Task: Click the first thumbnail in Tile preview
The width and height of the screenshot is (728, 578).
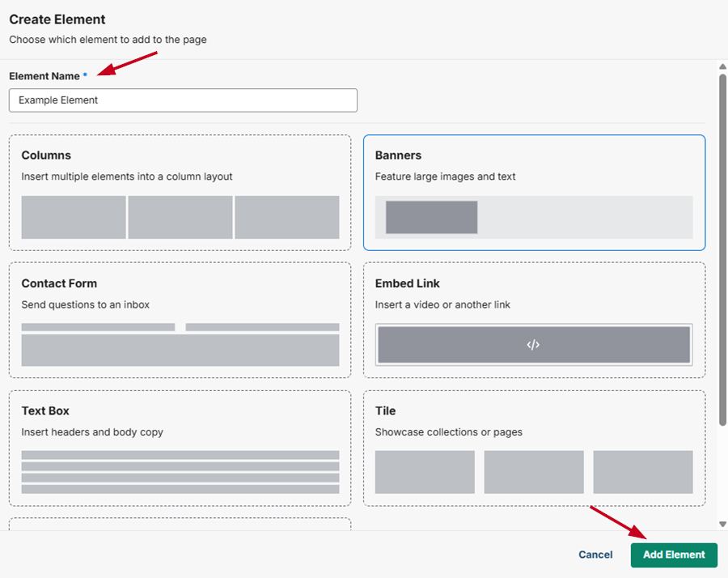Action: [x=425, y=472]
